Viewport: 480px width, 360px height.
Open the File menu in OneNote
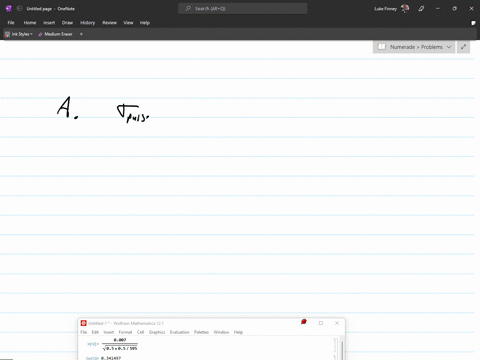point(11,23)
